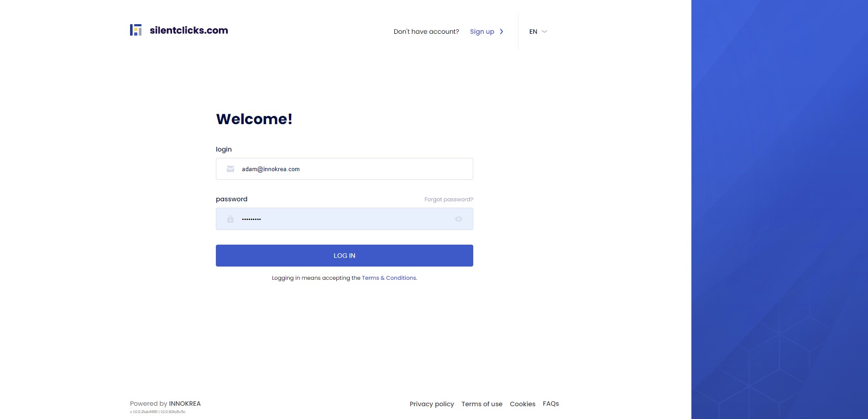The width and height of the screenshot is (868, 419).
Task: Click the envelope icon in the login field
Action: (x=230, y=169)
